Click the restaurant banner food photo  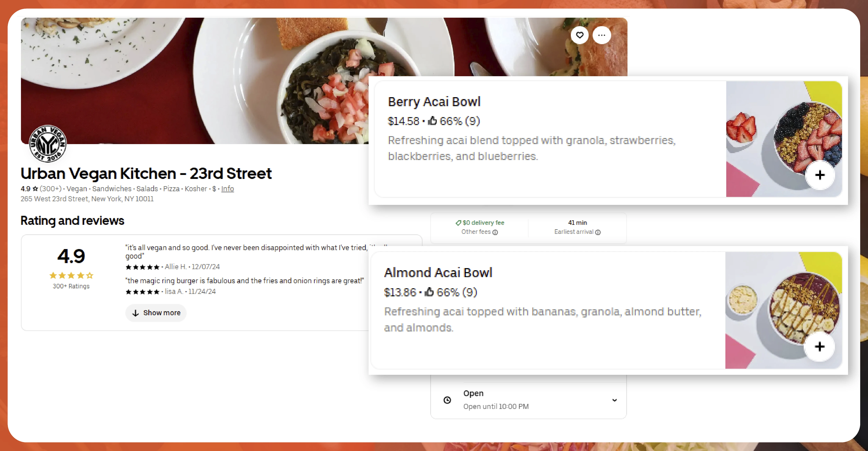point(202,77)
